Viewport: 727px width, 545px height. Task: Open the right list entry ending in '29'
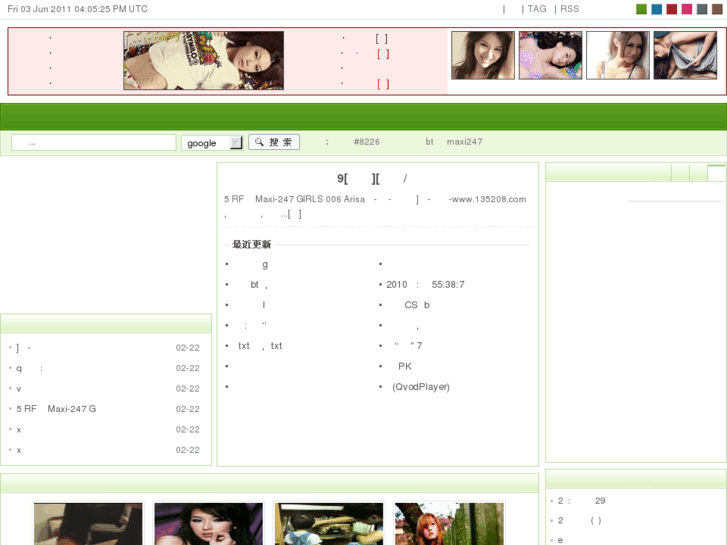pos(581,501)
